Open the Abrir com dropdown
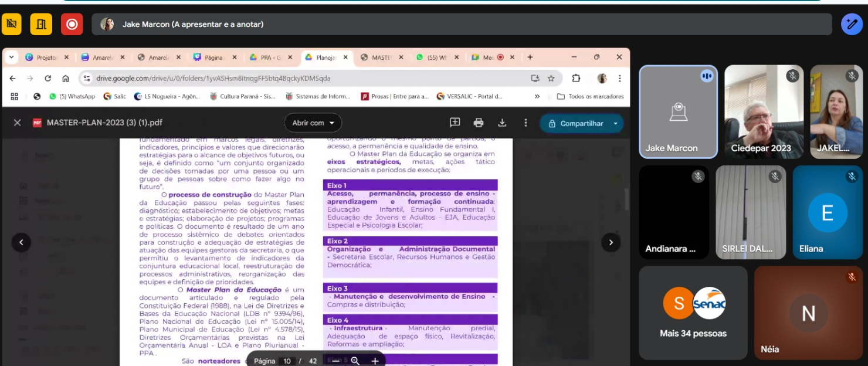Screen dimensions: 868x366 [x=313, y=123]
